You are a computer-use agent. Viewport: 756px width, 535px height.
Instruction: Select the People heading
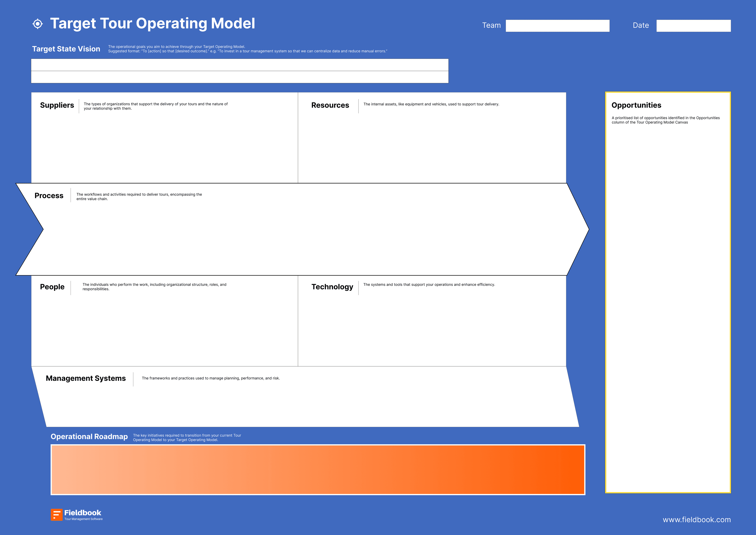click(52, 287)
